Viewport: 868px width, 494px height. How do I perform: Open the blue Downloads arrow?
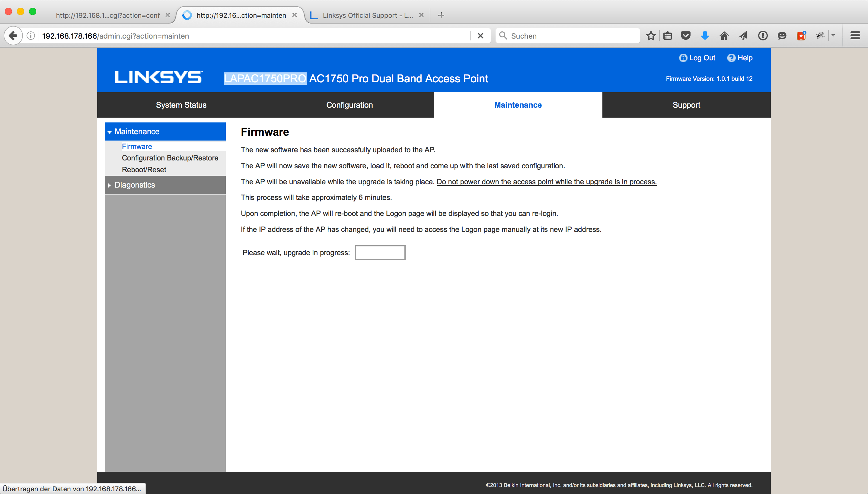pos(705,36)
